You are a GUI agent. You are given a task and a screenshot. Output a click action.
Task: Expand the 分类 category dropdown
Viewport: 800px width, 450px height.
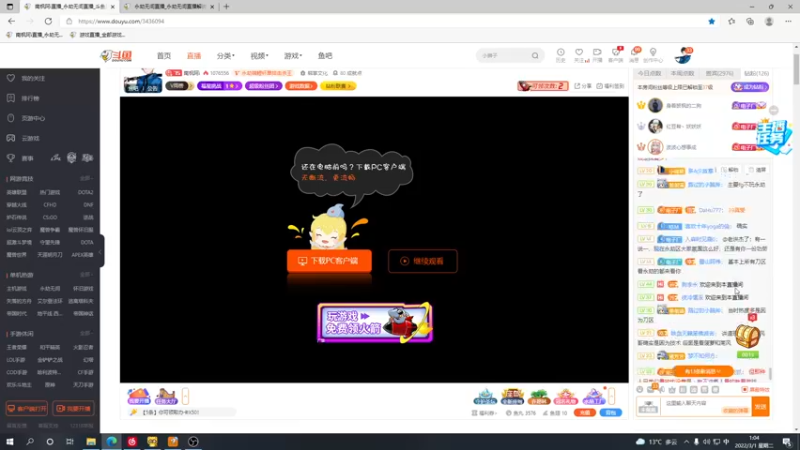click(226, 56)
